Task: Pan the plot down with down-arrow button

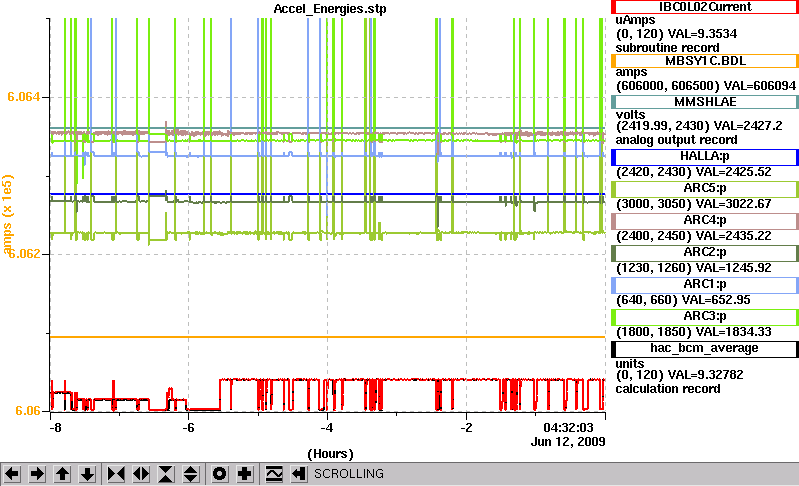Action: 88,474
